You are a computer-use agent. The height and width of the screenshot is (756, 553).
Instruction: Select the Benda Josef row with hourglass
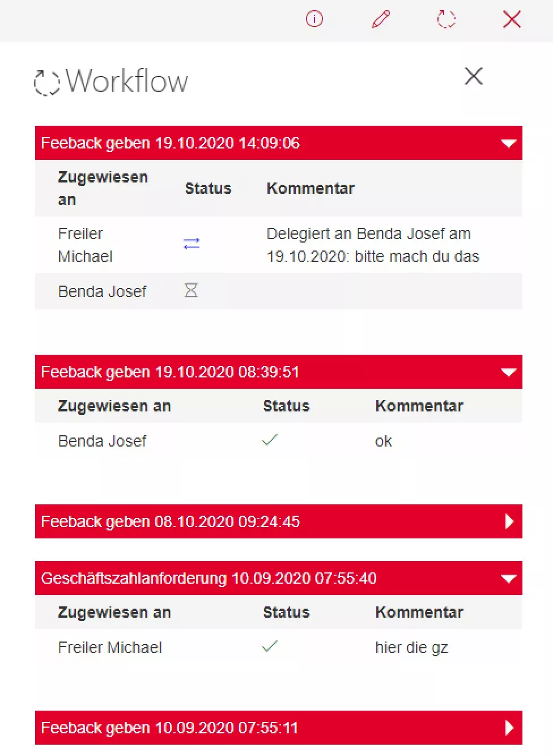[x=103, y=291]
